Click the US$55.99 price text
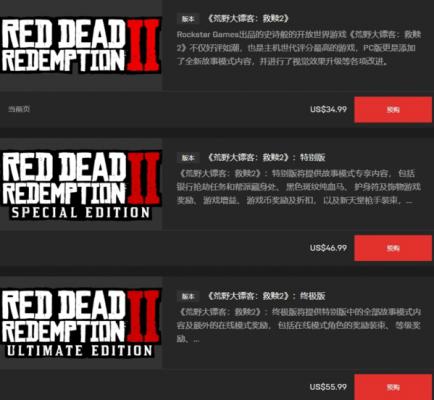The height and width of the screenshot is (400, 434). [x=328, y=387]
